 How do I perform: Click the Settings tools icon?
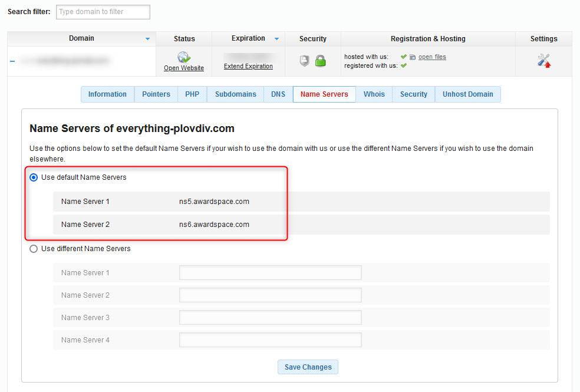point(543,61)
